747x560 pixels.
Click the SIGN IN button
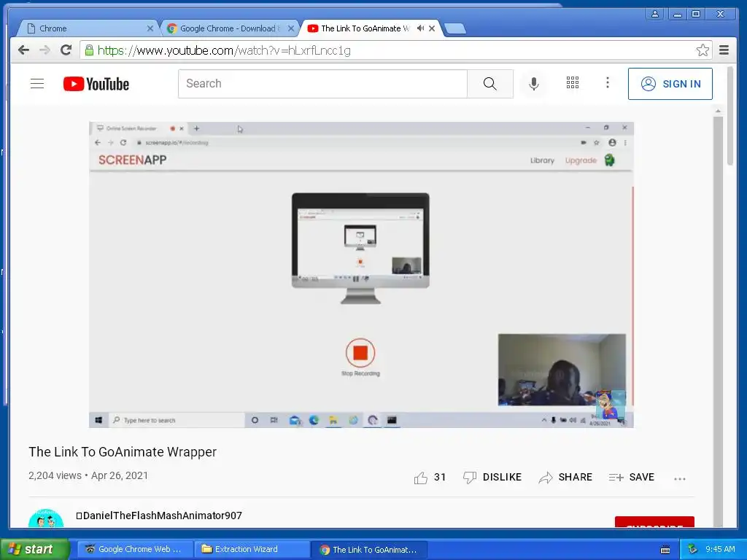[670, 84]
